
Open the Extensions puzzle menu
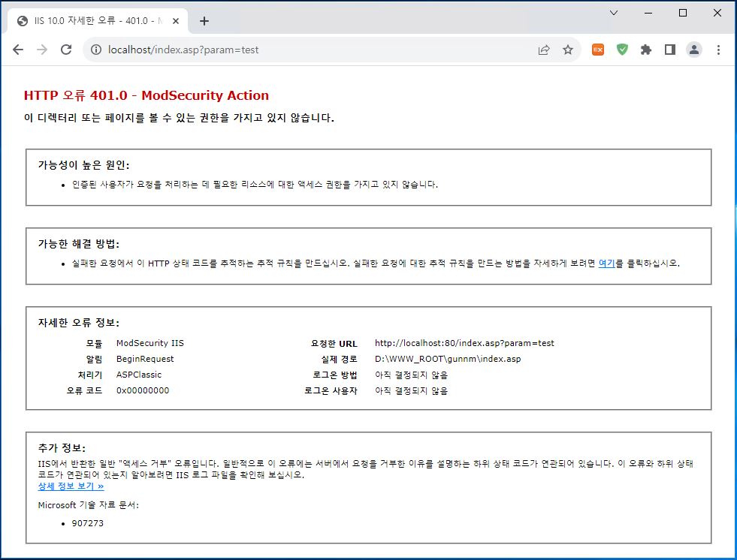click(x=646, y=50)
